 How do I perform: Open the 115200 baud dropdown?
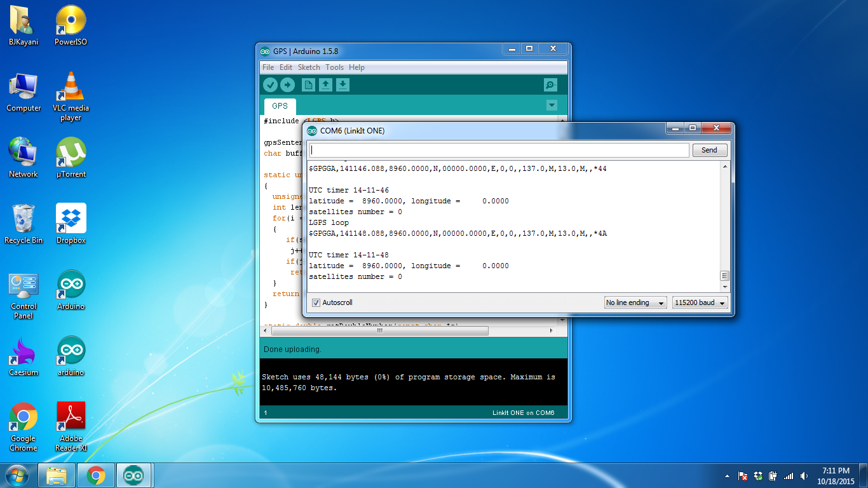[700, 302]
